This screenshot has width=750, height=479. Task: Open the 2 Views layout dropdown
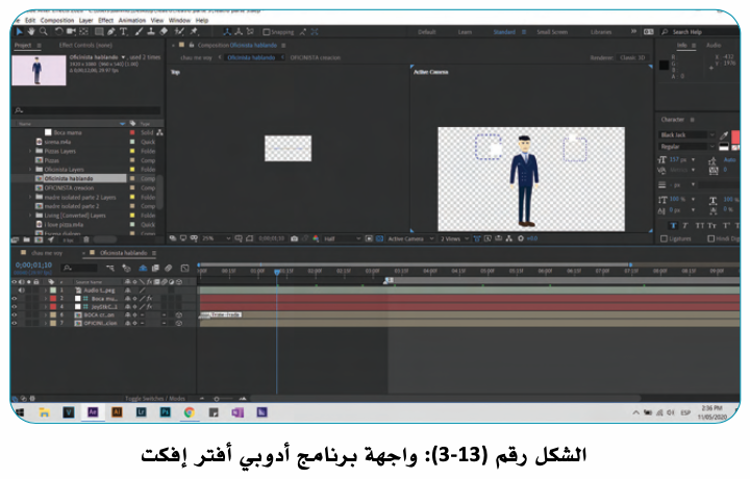[454, 238]
